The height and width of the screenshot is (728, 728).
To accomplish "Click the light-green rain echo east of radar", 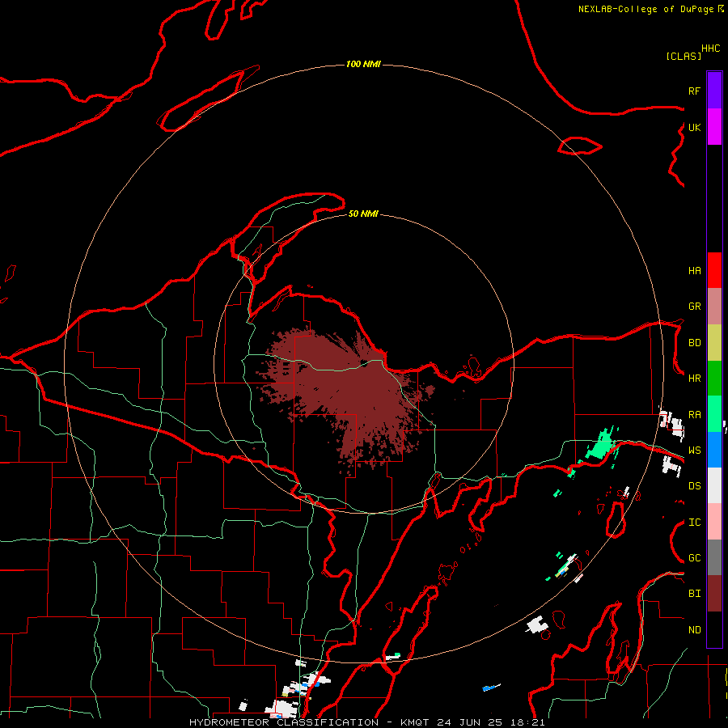I will (x=603, y=446).
